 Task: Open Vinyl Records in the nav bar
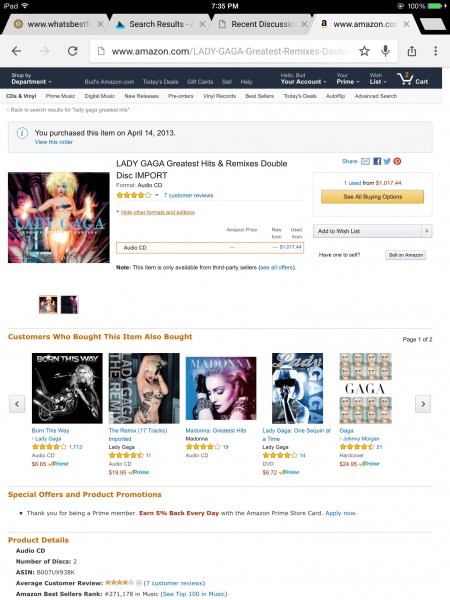[x=219, y=96]
